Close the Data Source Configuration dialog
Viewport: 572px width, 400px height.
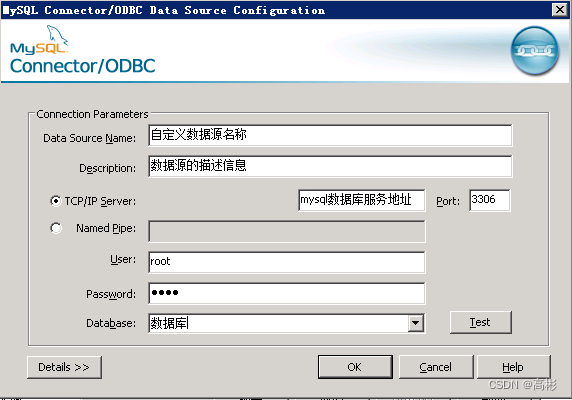560,9
